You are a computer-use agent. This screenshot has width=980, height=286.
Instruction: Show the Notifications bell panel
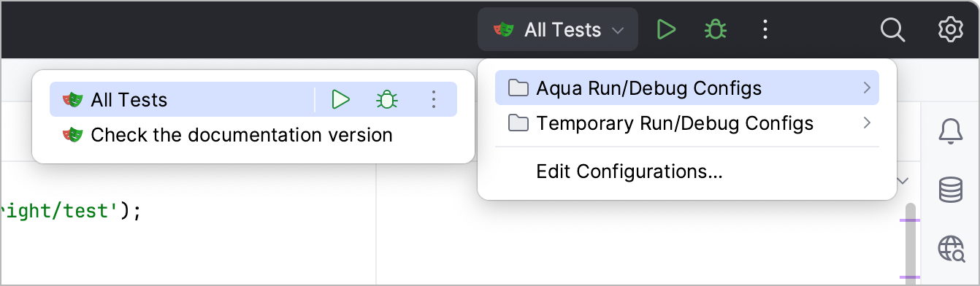point(950,133)
